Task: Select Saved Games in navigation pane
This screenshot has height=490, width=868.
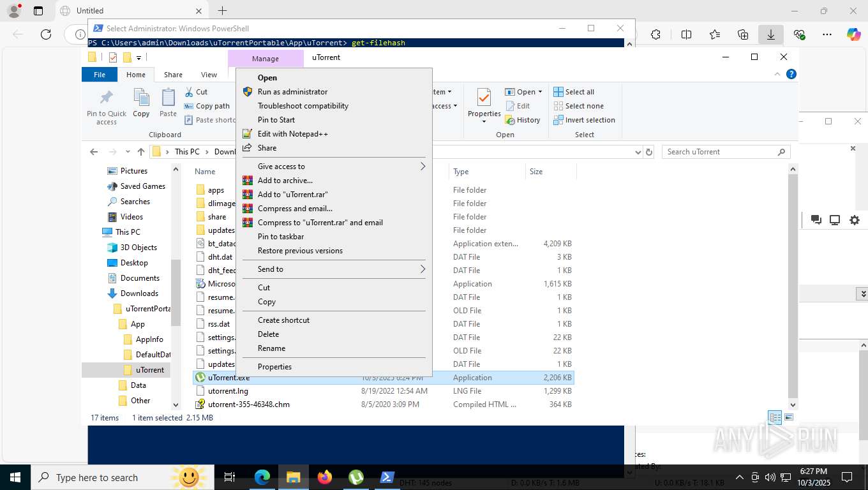Action: [x=143, y=186]
